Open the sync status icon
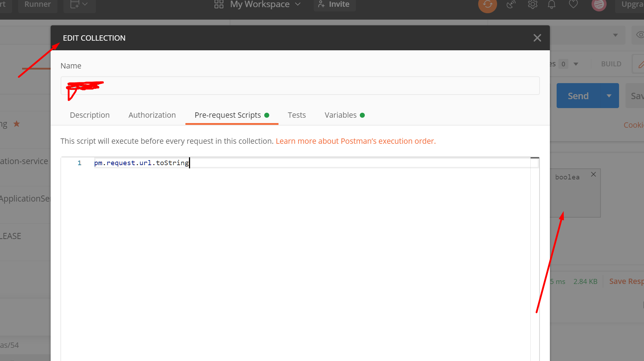 coord(487,5)
